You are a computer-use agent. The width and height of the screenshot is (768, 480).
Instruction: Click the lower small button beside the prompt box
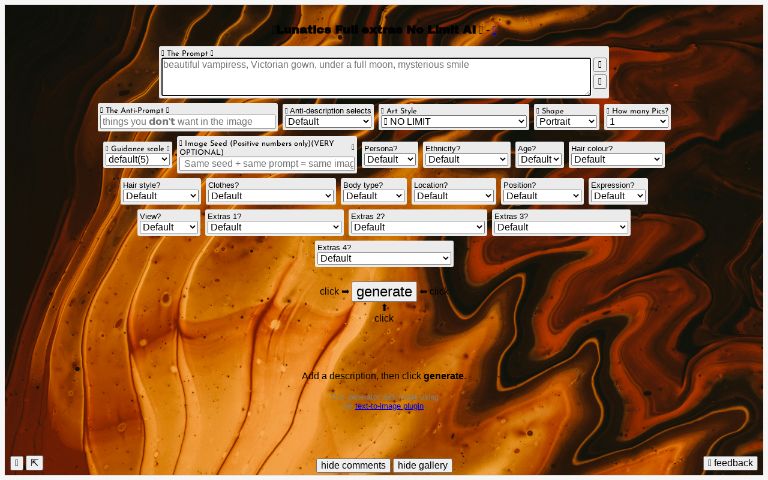(600, 82)
